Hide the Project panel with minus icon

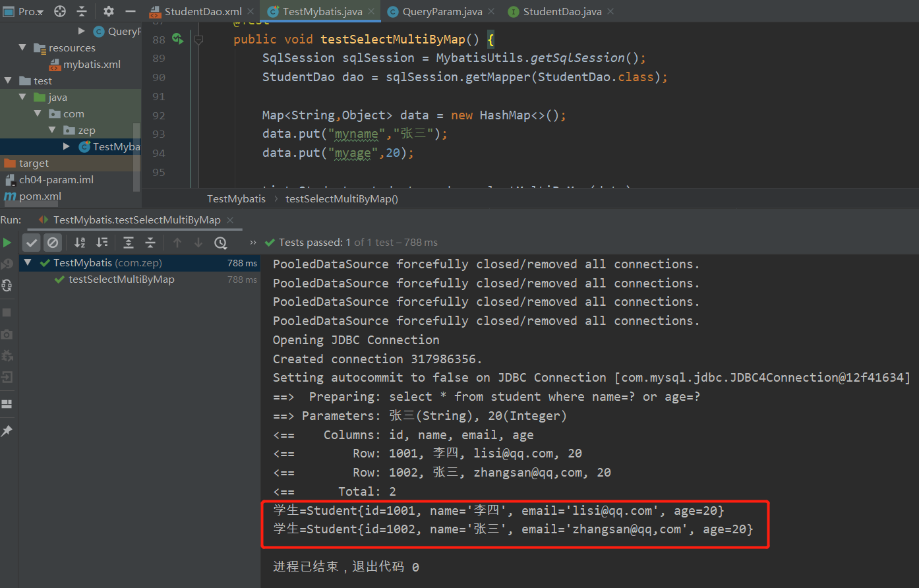pyautogui.click(x=131, y=11)
